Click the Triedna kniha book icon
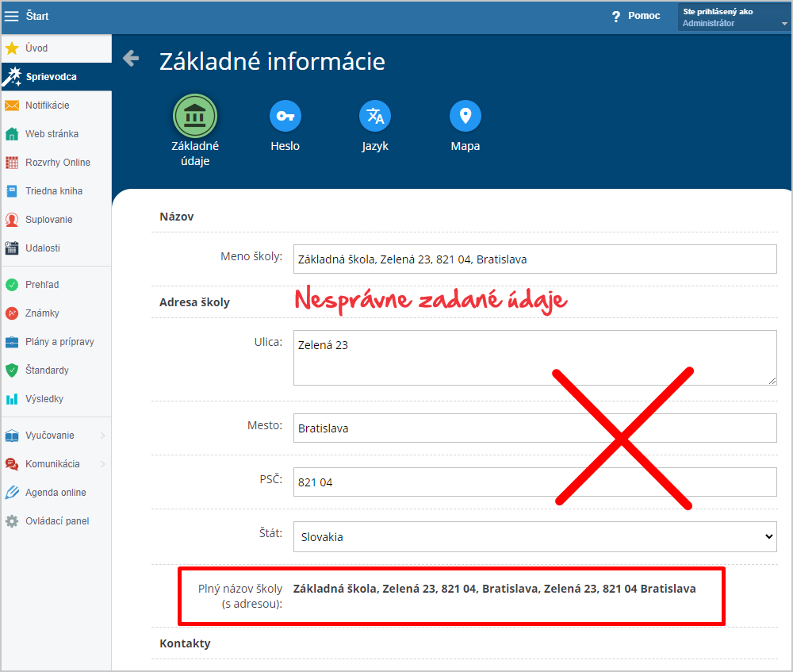The image size is (793, 672). (x=12, y=190)
